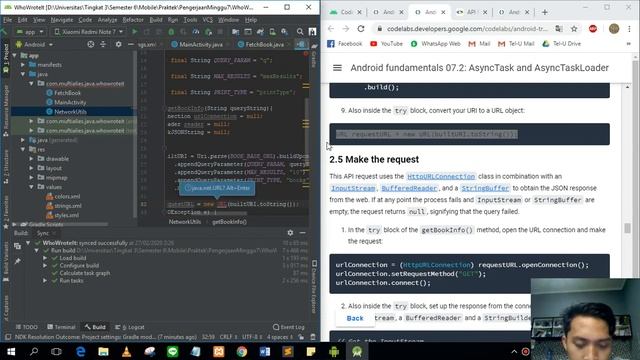Screen dimensions: 640x360
Task: Open the codelab hamburger menu
Action: pyautogui.click(x=337, y=68)
